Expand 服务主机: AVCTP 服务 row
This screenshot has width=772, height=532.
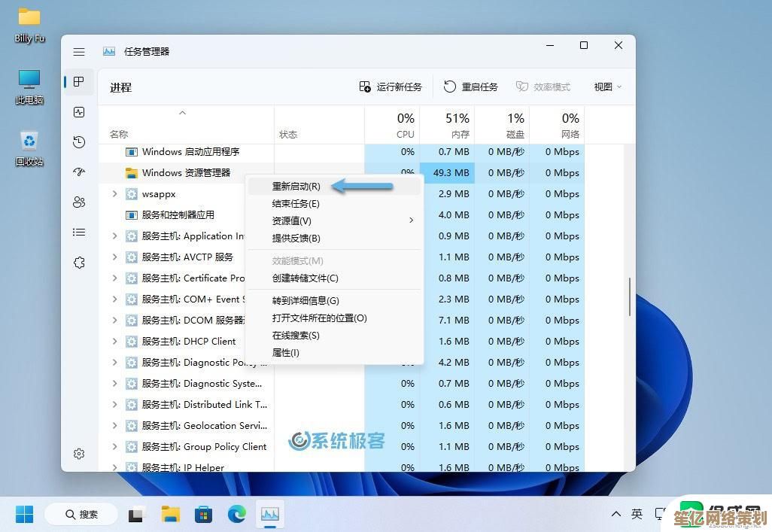point(114,257)
